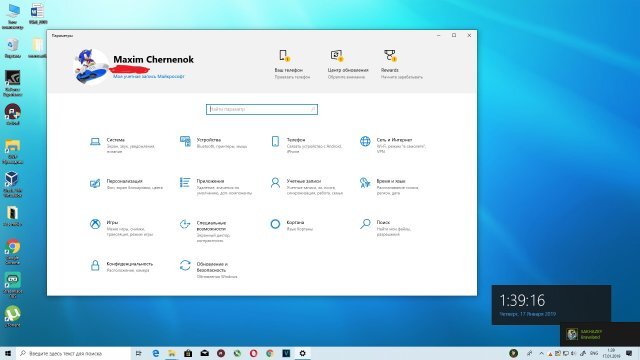Open the Устройства (Devices) settings category
This screenshot has height=360, width=640.
(x=213, y=143)
